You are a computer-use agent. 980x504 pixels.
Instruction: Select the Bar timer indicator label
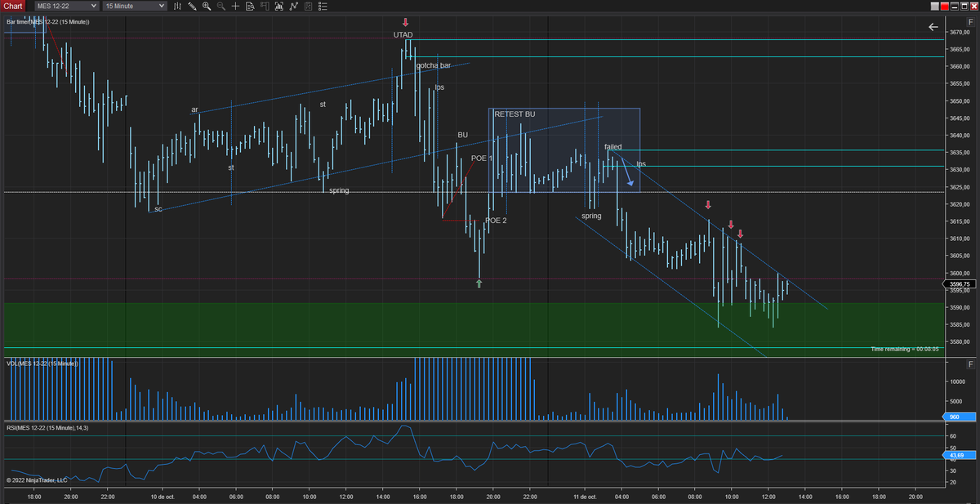tap(48, 21)
